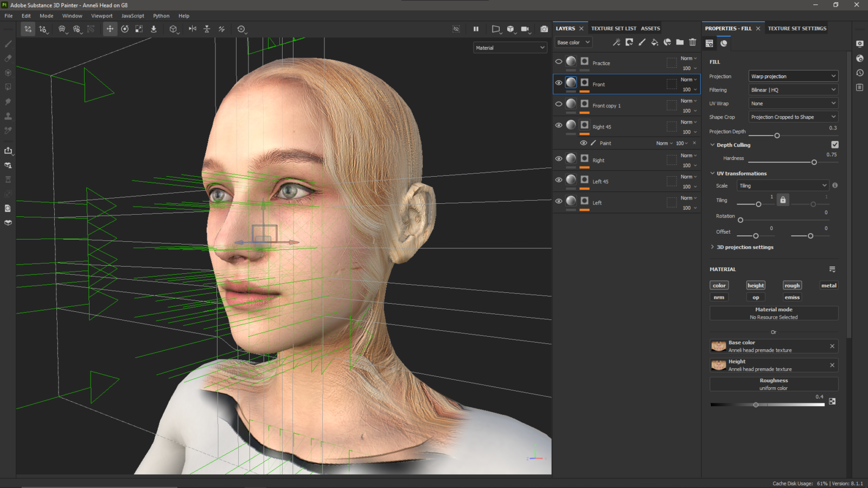868x488 pixels.
Task: Select the Front copy 1 layer
Action: [x=606, y=105]
